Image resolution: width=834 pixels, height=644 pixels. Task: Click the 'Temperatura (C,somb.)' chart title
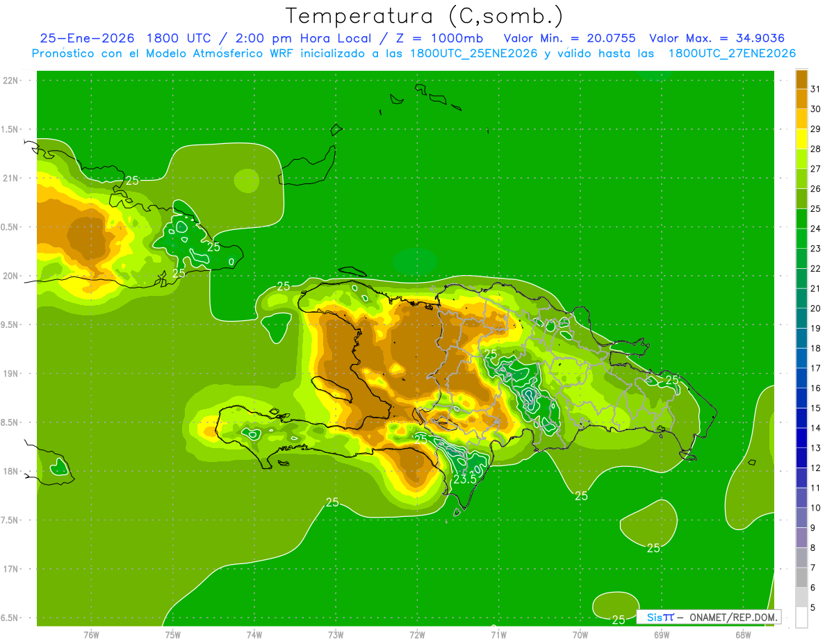point(424,16)
